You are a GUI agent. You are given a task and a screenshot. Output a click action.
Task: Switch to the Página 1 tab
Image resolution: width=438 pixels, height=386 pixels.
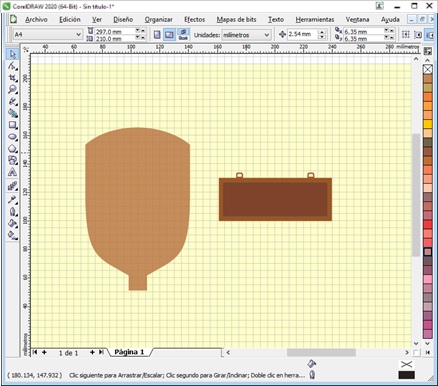tap(129, 352)
